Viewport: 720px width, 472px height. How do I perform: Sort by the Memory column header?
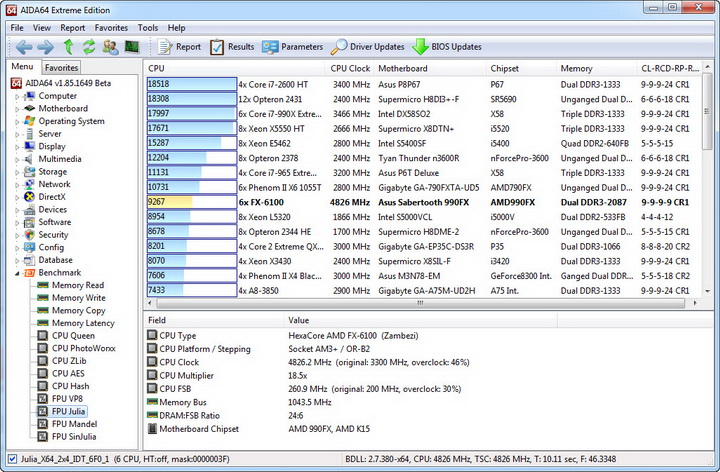click(597, 68)
